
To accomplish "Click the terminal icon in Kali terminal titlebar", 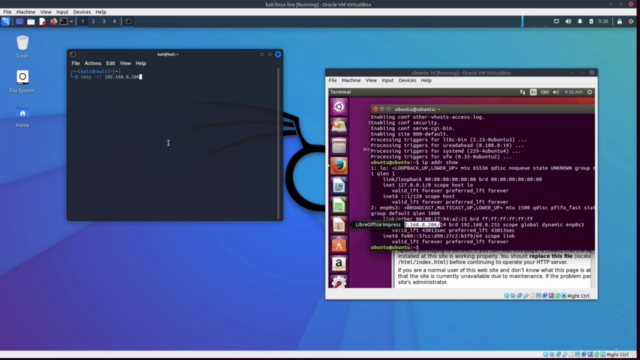I will pyautogui.click(x=73, y=54).
